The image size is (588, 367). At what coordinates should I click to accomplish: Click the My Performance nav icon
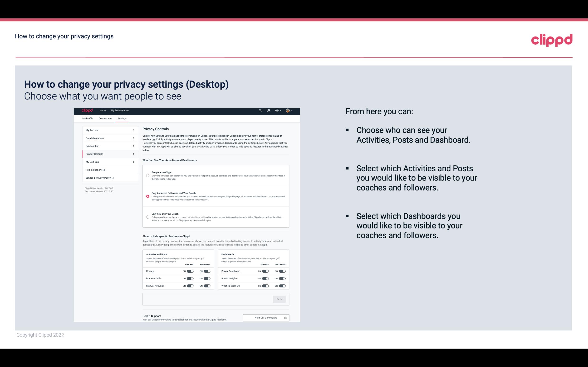coord(120,110)
